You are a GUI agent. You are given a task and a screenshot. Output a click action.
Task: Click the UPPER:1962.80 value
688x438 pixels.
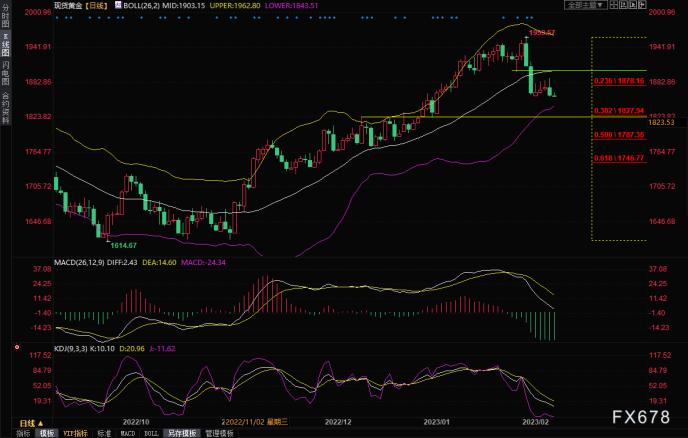click(x=235, y=6)
